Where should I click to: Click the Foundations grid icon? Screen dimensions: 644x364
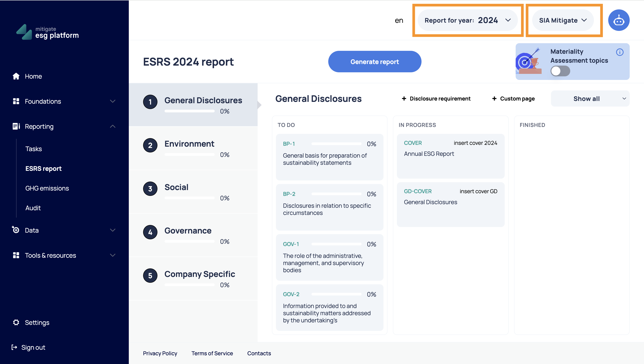click(16, 101)
